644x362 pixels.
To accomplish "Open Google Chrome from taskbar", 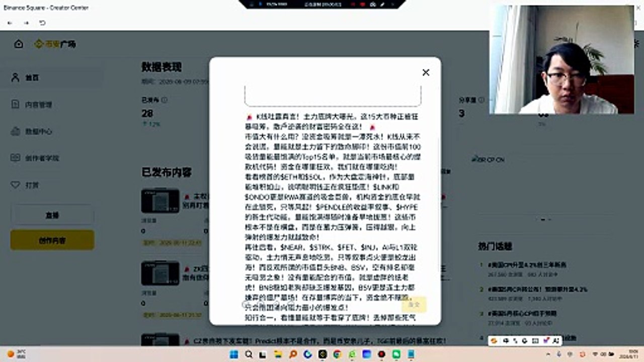I will click(x=337, y=354).
